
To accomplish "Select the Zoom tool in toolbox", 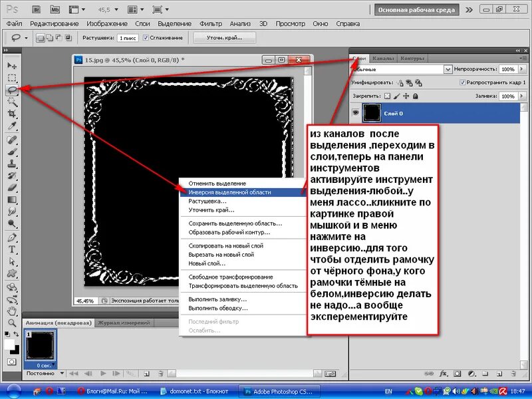I will pos(12,323).
